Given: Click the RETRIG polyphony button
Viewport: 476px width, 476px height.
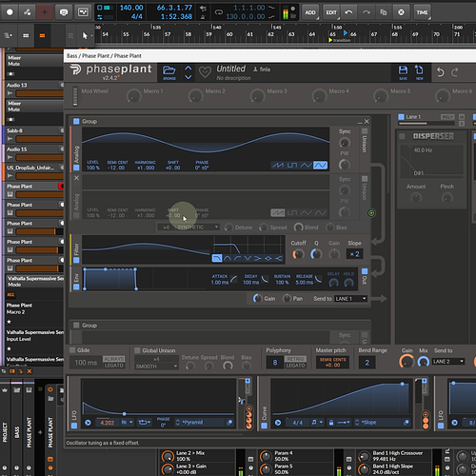Looking at the screenshot, I should pos(295,359).
